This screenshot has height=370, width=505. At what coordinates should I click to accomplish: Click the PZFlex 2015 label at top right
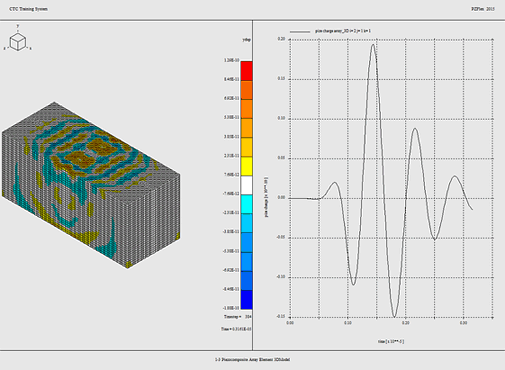coord(483,9)
